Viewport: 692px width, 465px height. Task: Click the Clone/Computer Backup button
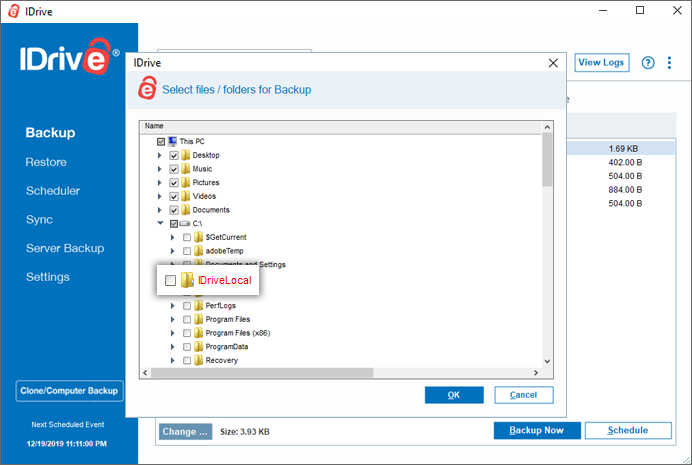[69, 391]
